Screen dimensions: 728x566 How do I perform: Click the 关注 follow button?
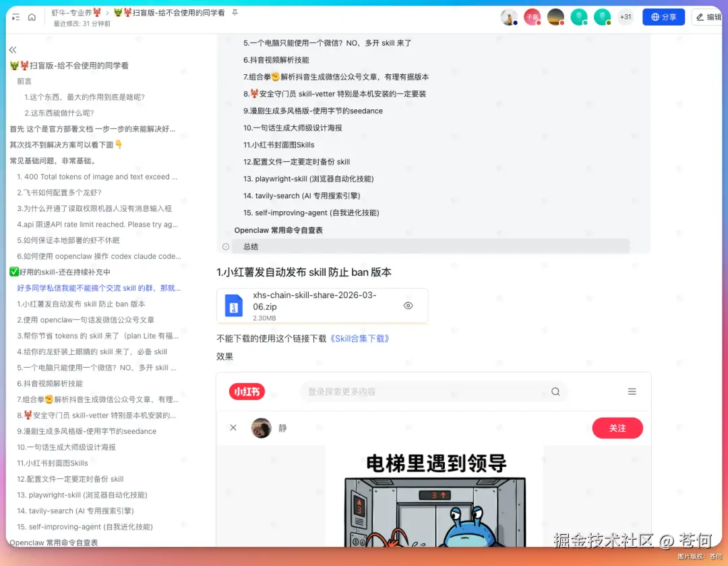(x=617, y=428)
